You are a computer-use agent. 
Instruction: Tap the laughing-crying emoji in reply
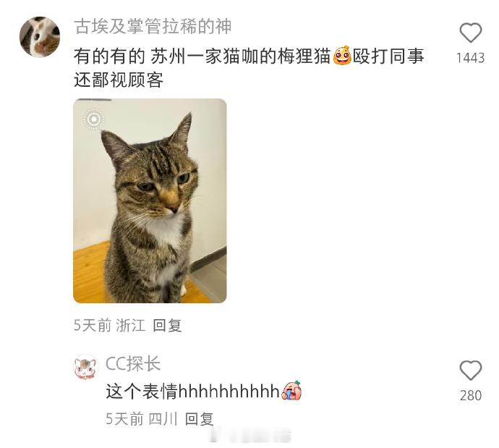pos(291,391)
